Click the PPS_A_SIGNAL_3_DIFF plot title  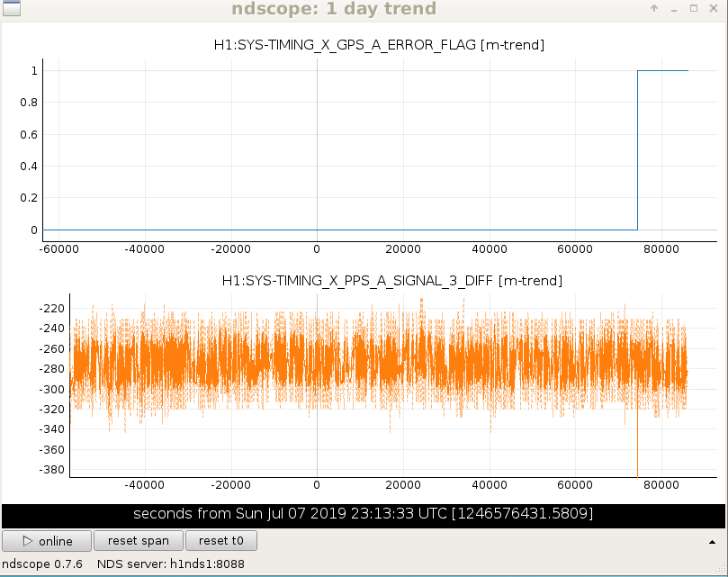[391, 281]
